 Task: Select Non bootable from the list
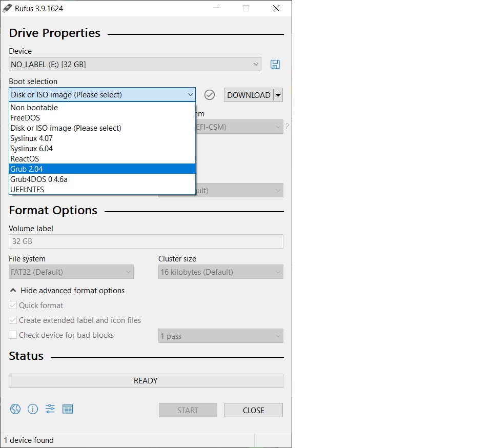point(102,107)
